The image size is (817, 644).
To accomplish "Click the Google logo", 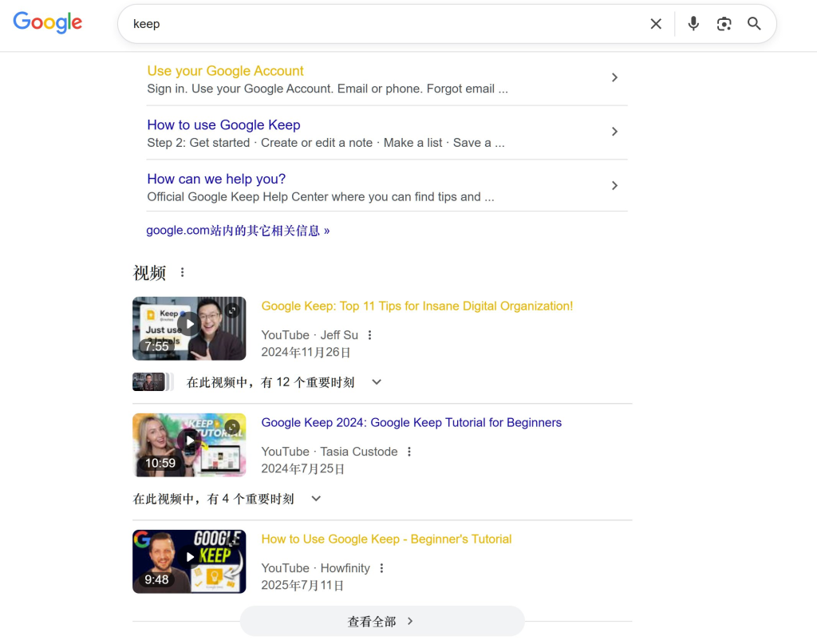I will click(x=47, y=22).
